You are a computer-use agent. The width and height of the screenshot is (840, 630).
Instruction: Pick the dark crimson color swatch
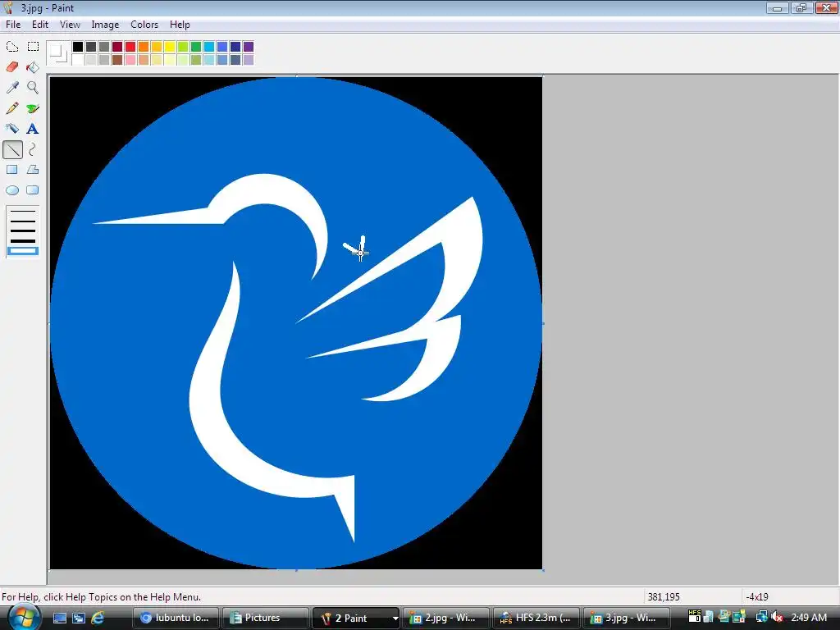[x=117, y=47]
